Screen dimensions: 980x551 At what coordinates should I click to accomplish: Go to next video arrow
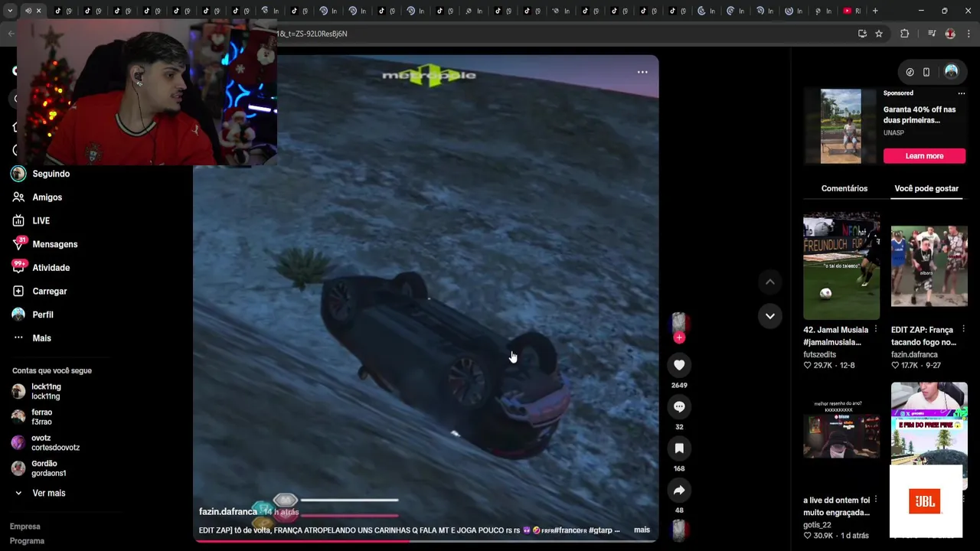[x=770, y=316]
